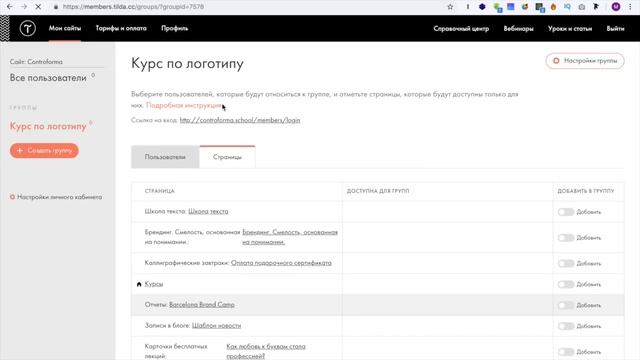Click the ДОБАВИТЬ В ГРУППУ column header
This screenshot has width=640, height=360.
586,191
